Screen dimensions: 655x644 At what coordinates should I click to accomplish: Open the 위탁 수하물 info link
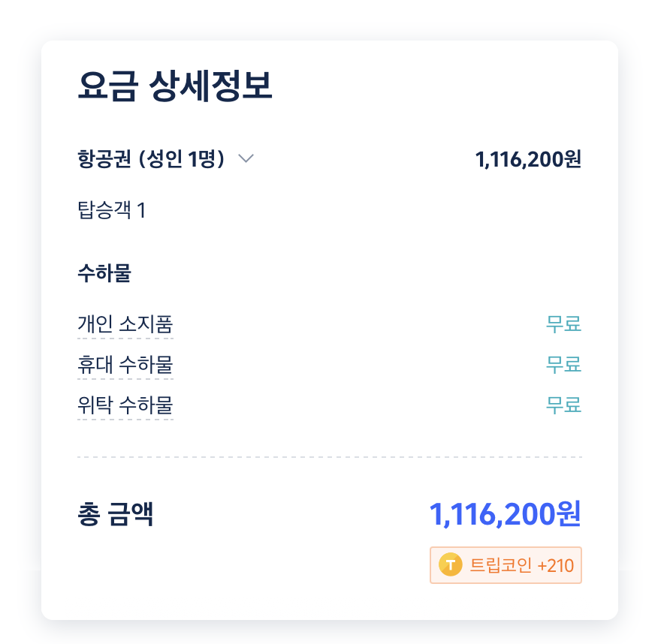coord(125,405)
